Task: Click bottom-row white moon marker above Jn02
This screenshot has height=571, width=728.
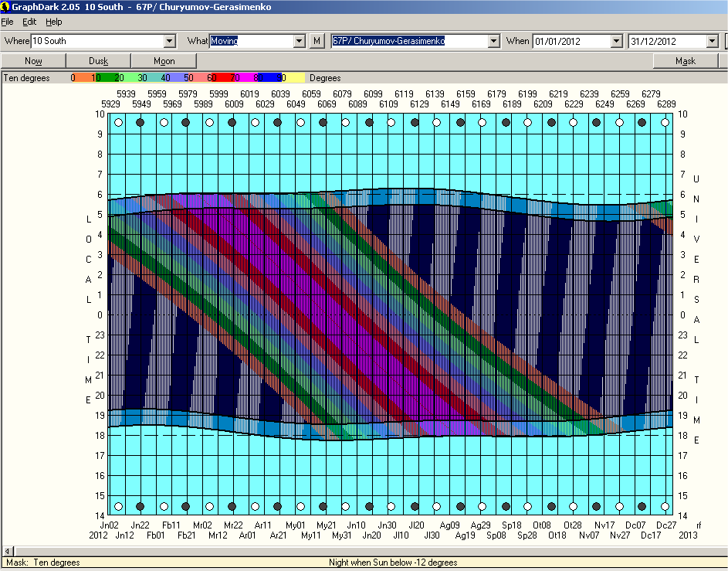Action: point(118,507)
